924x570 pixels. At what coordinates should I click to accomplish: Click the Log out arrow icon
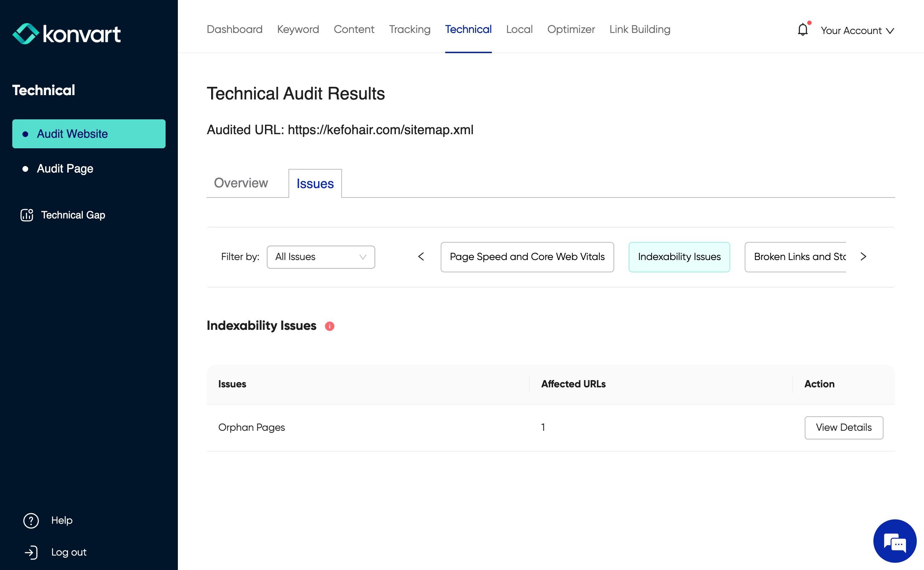(31, 552)
